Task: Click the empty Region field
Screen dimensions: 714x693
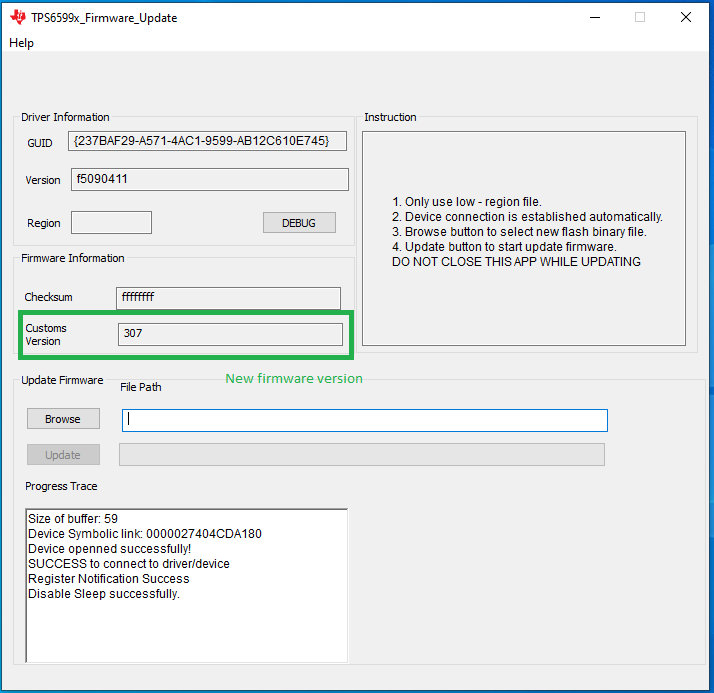Action: click(x=111, y=222)
